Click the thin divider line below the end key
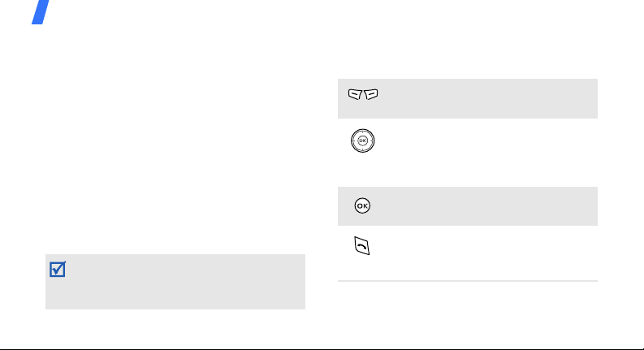 coord(468,281)
